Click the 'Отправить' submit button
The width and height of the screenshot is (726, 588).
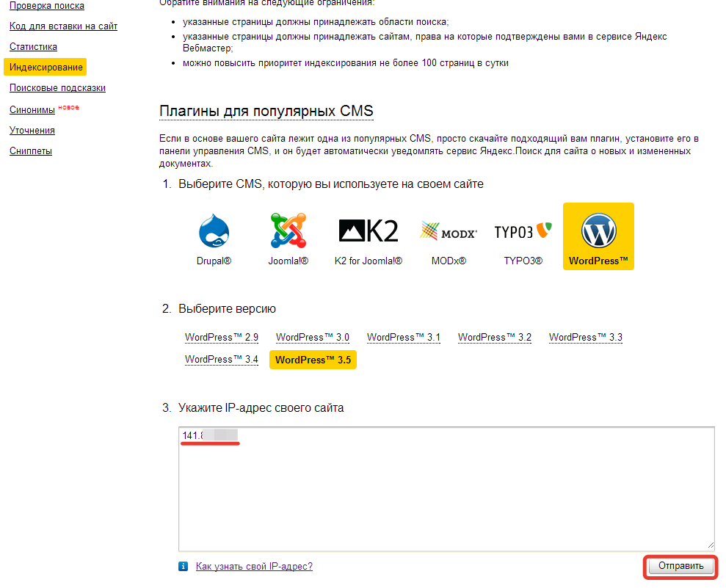point(680,566)
